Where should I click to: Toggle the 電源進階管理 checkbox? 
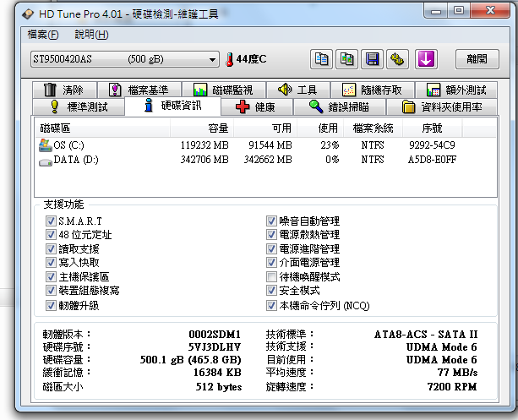271,248
